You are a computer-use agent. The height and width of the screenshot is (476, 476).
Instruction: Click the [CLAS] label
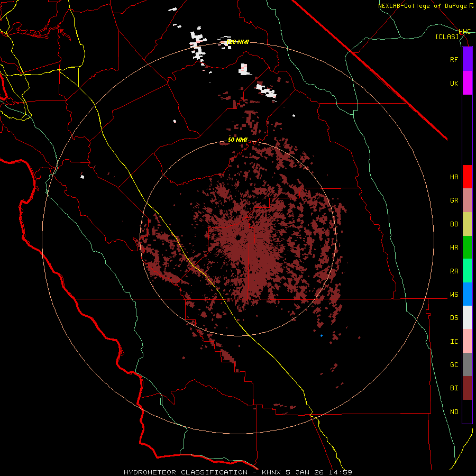447,36
